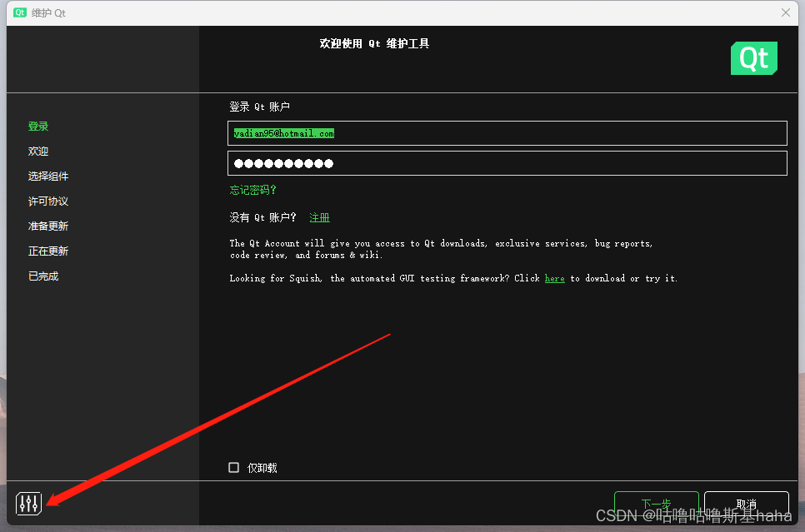
Task: Click the 下一步 button
Action: [x=657, y=504]
